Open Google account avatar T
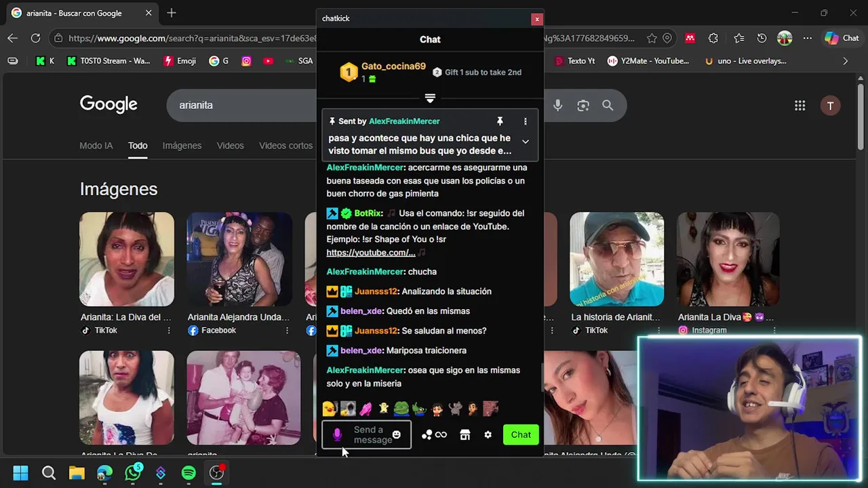This screenshot has width=868, height=488. 830,105
